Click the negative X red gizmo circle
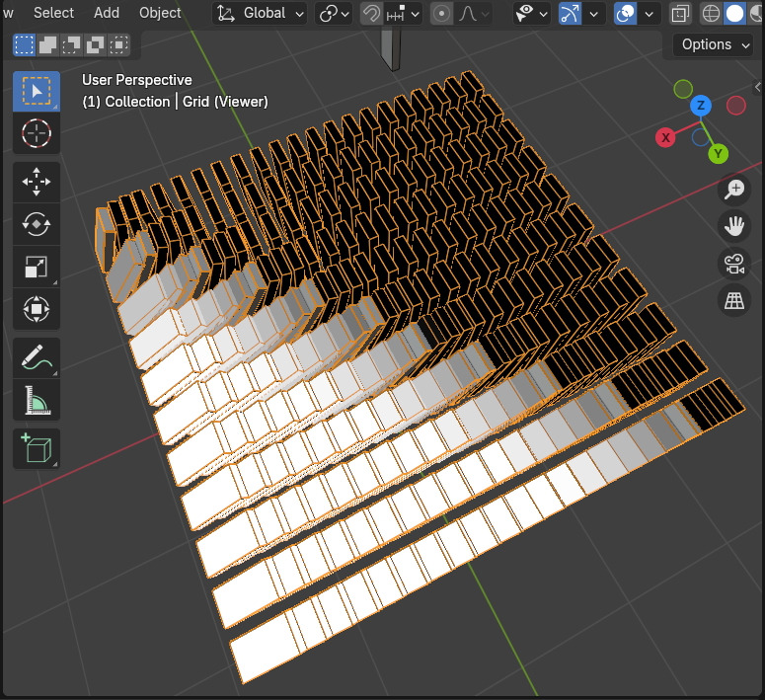Image resolution: width=765 pixels, height=700 pixels. [735, 106]
